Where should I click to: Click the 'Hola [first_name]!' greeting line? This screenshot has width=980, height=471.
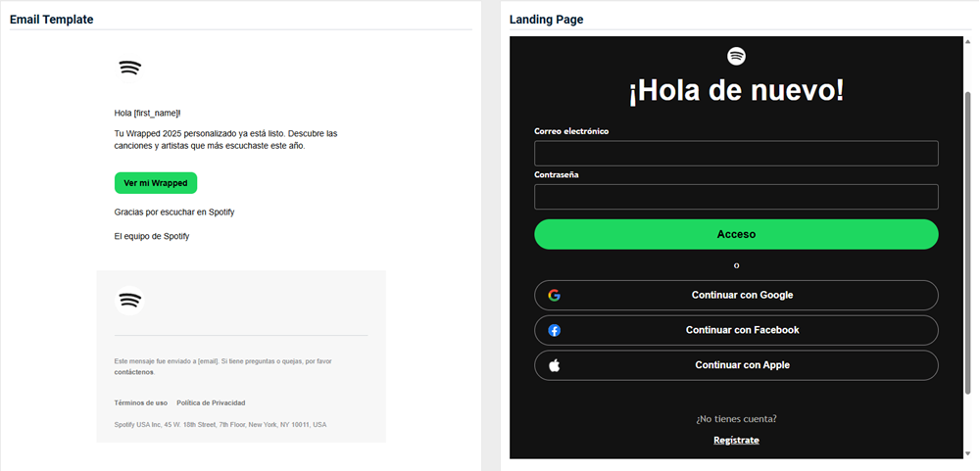coord(148,113)
